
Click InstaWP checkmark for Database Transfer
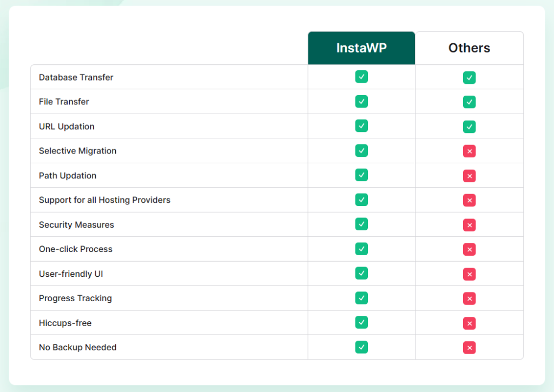pyautogui.click(x=361, y=77)
